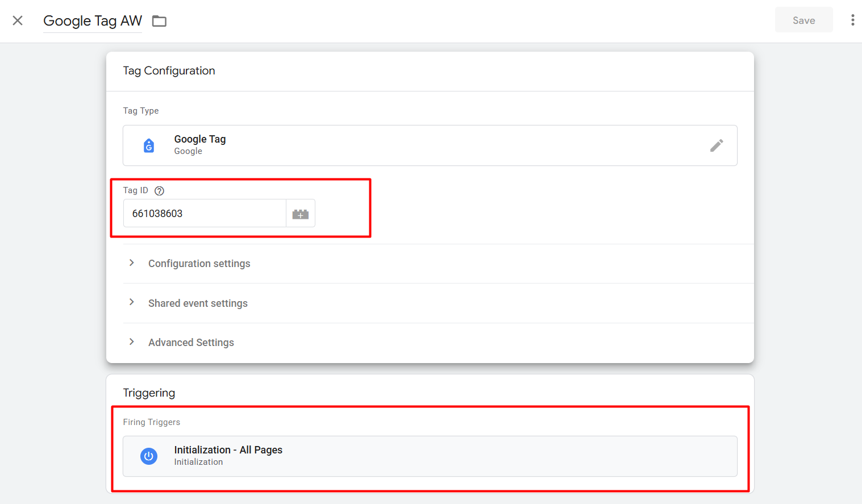Image resolution: width=862 pixels, height=504 pixels.
Task: Expand Shared event settings using its chevron
Action: 132,302
